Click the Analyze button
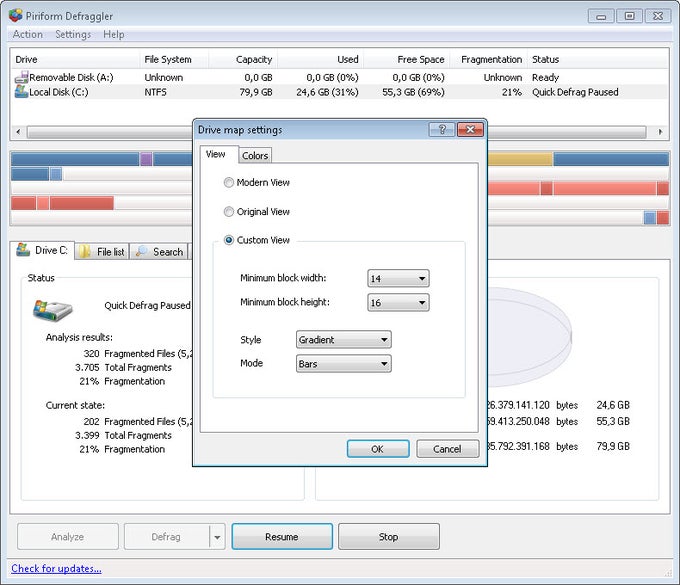Screen dimensions: 680x585 [x=68, y=537]
